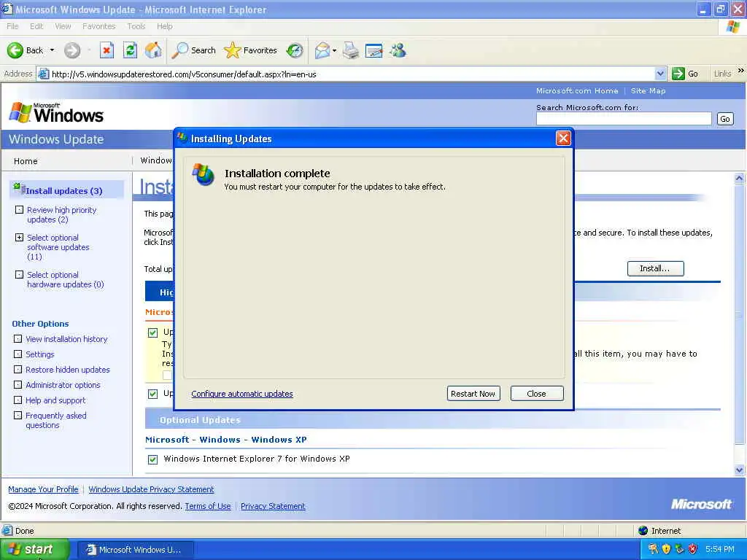Click Close button in Installing Updates dialog

pyautogui.click(x=537, y=393)
